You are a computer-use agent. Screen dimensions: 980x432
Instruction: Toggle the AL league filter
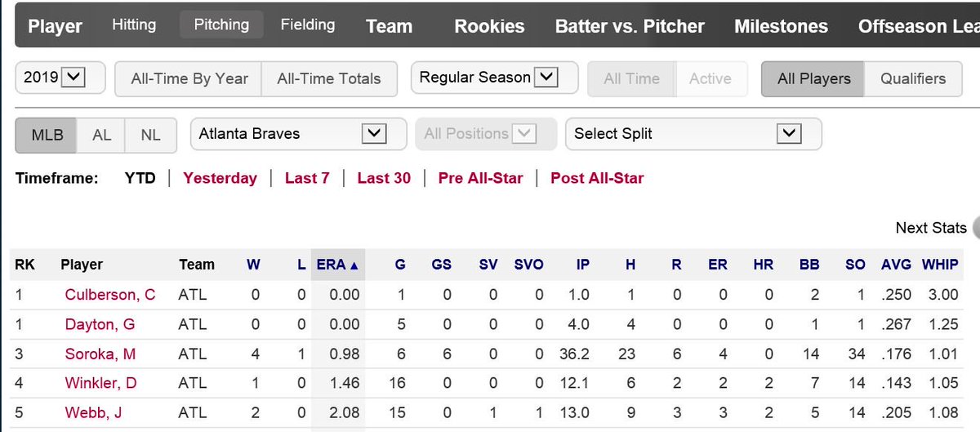[101, 135]
